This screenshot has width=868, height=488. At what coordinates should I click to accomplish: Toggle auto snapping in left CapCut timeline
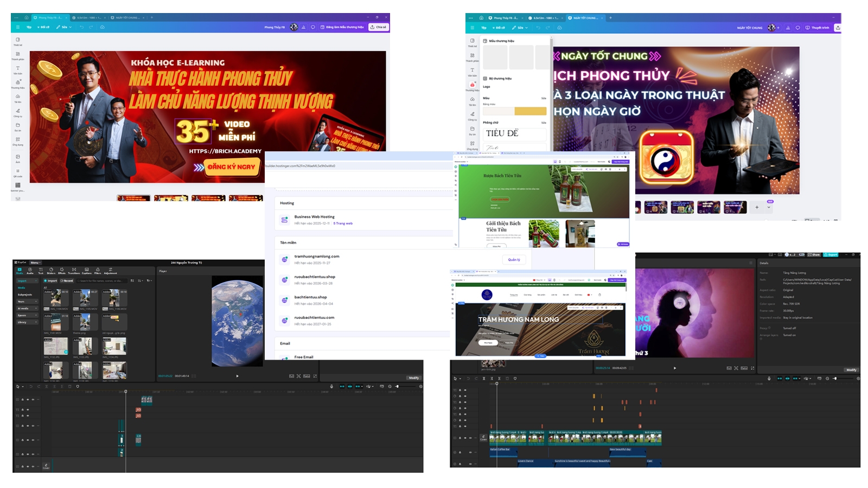[350, 387]
